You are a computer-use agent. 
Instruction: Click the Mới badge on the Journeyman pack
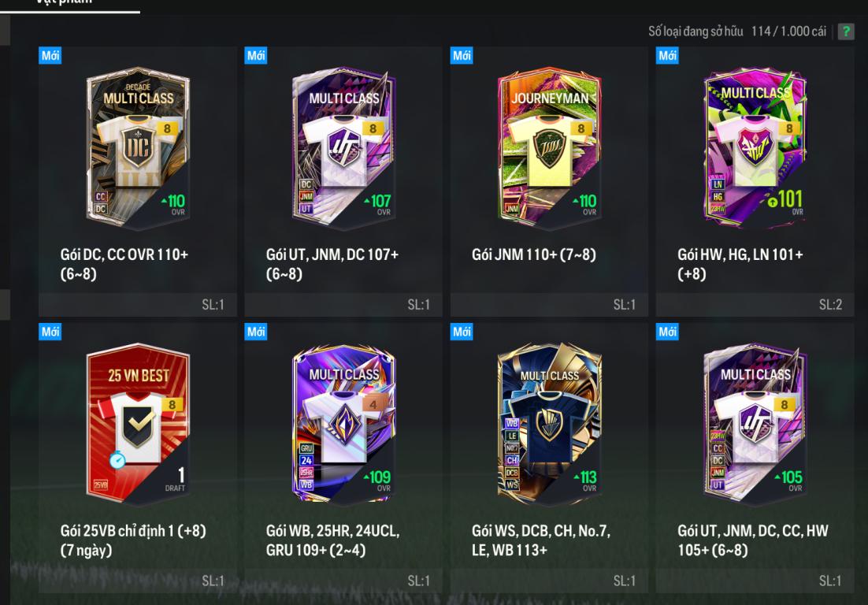point(462,55)
